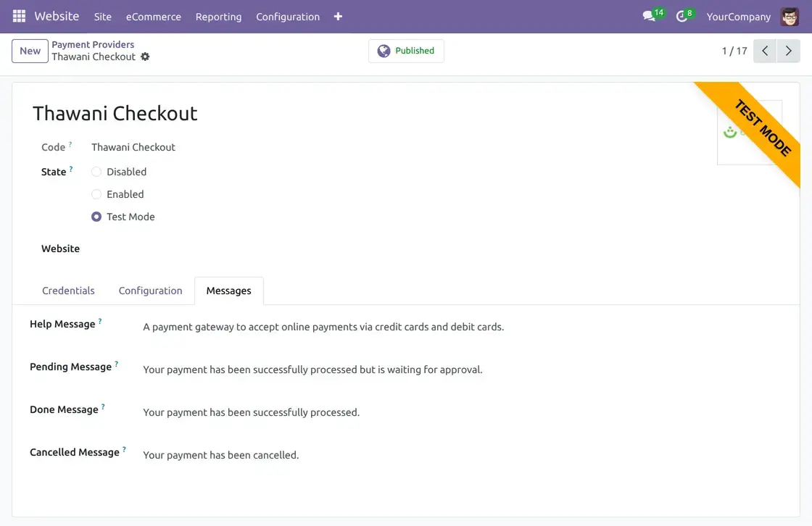This screenshot has height=526, width=812.
Task: Open the gear actions menu
Action: [145, 57]
